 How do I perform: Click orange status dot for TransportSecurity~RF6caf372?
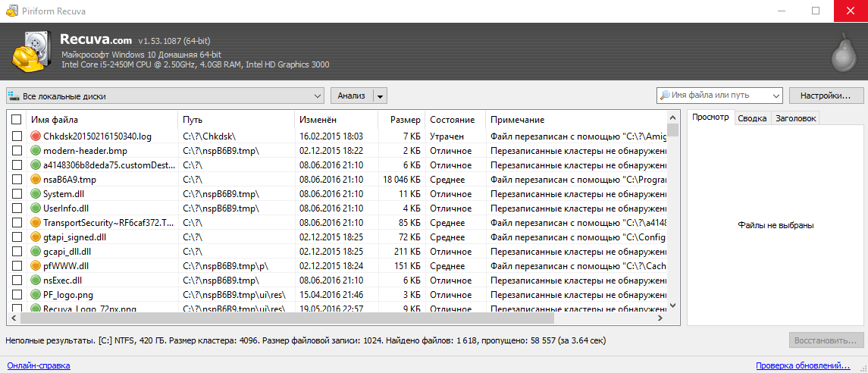click(x=36, y=222)
